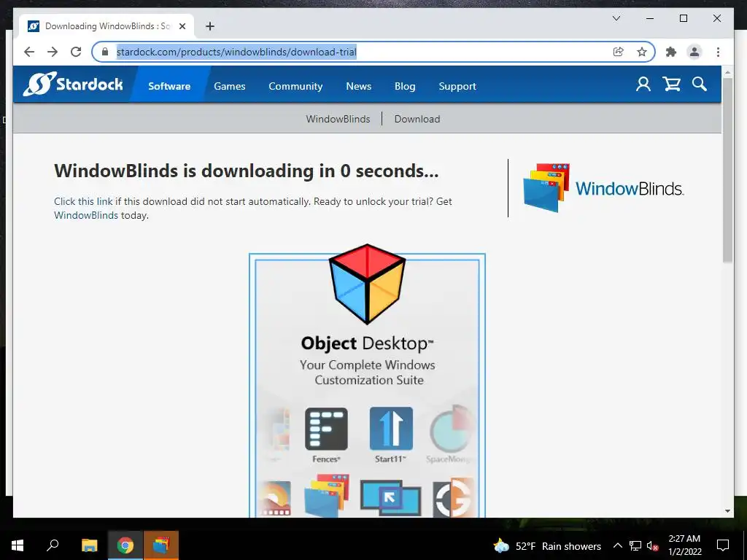Open the Chrome tab search dropdown arrow
This screenshot has height=560, width=747.
pos(616,18)
